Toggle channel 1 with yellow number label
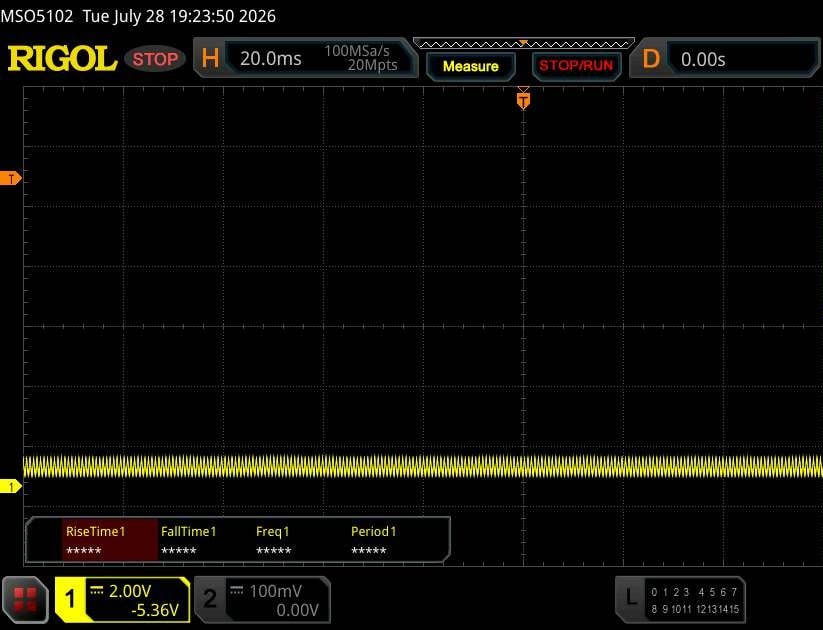Image resolution: width=823 pixels, height=630 pixels. coord(70,600)
